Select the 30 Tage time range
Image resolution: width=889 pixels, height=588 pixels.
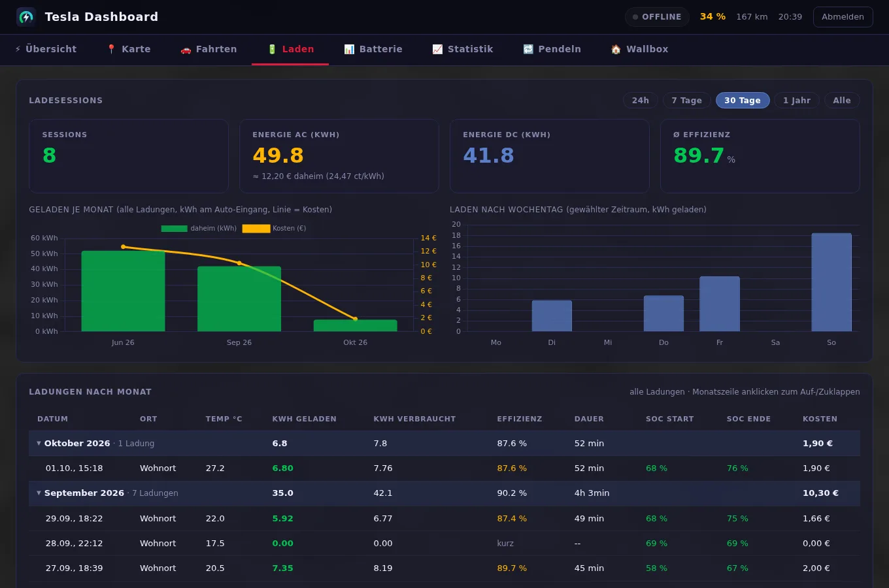743,100
